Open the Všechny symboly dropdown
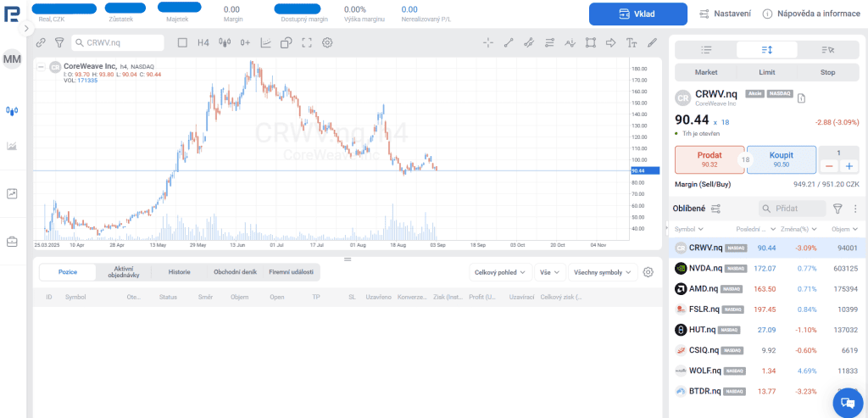This screenshot has height=418, width=868. 603,272
